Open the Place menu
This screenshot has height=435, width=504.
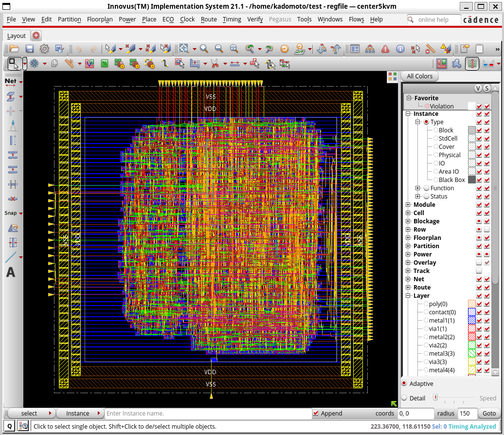149,19
